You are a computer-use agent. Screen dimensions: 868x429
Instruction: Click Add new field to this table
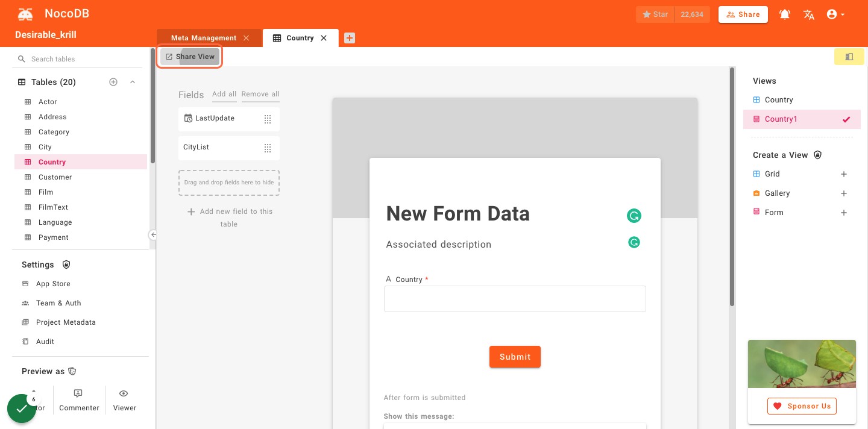tap(229, 218)
